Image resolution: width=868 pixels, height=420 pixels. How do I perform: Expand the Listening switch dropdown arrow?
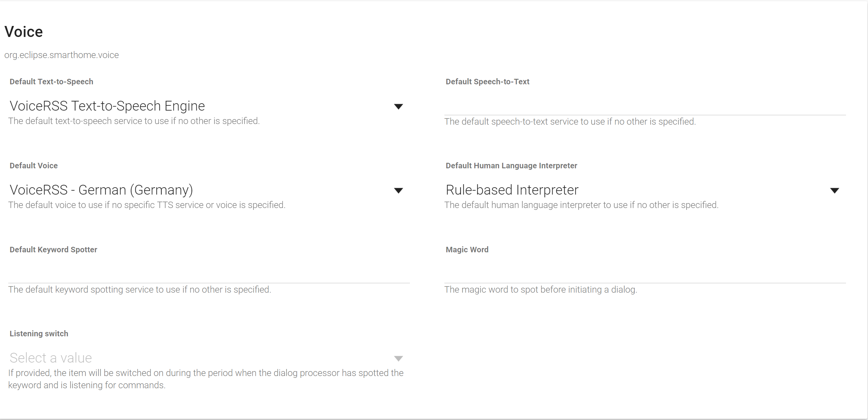coord(398,358)
